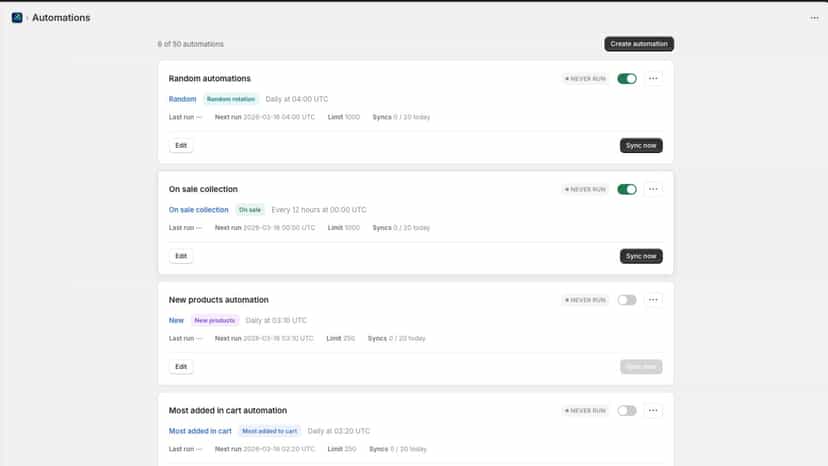Click the app logo icon beside Automations
828x466 pixels.
tap(17, 17)
